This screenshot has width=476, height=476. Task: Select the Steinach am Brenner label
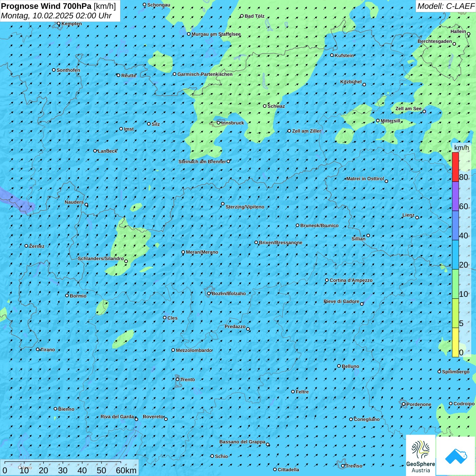[x=202, y=161]
